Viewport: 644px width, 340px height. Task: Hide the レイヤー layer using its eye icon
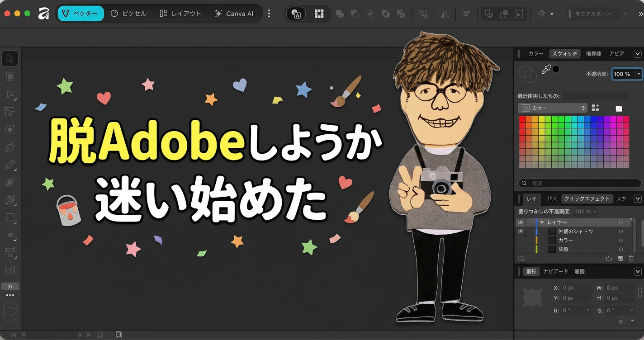(x=521, y=222)
